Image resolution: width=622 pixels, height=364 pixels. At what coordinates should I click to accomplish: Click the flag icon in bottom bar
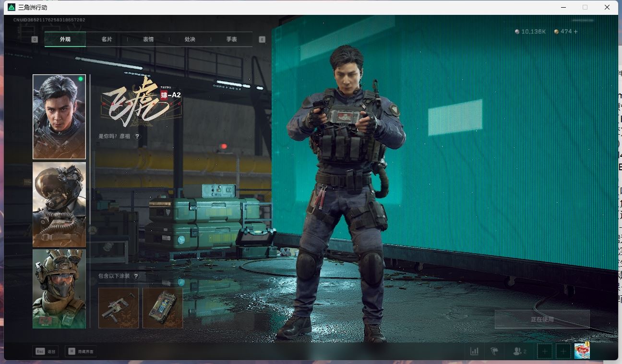tap(494, 352)
